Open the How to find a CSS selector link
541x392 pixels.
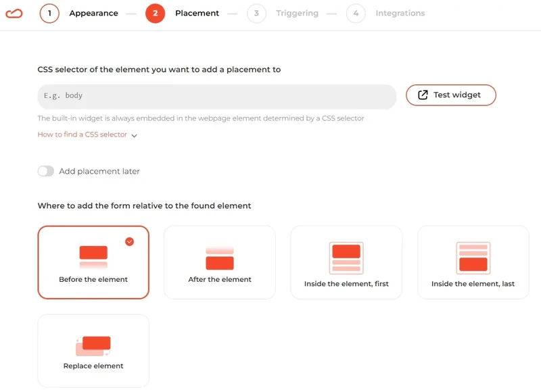click(81, 134)
